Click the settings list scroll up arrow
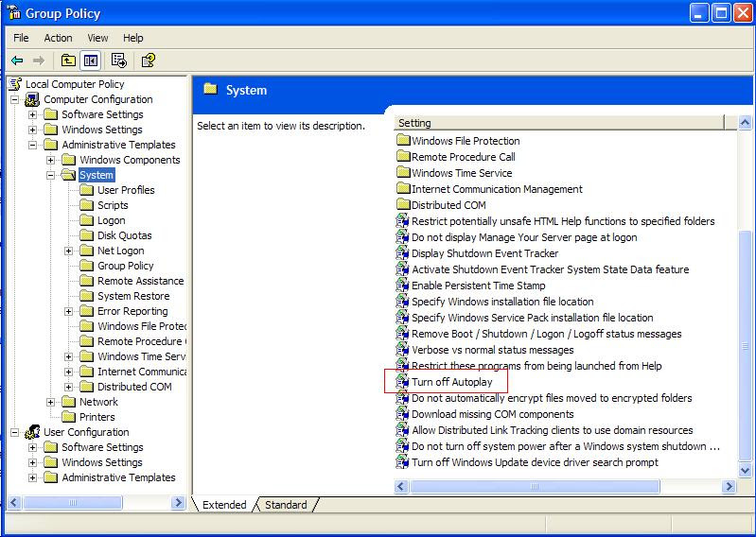This screenshot has height=537, width=756. coord(745,123)
